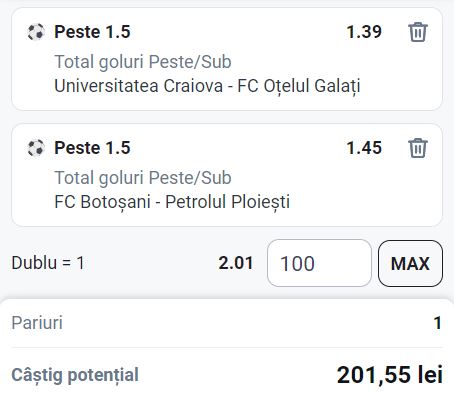Click the 1.39 odds value
454x398 pixels.
[364, 32]
